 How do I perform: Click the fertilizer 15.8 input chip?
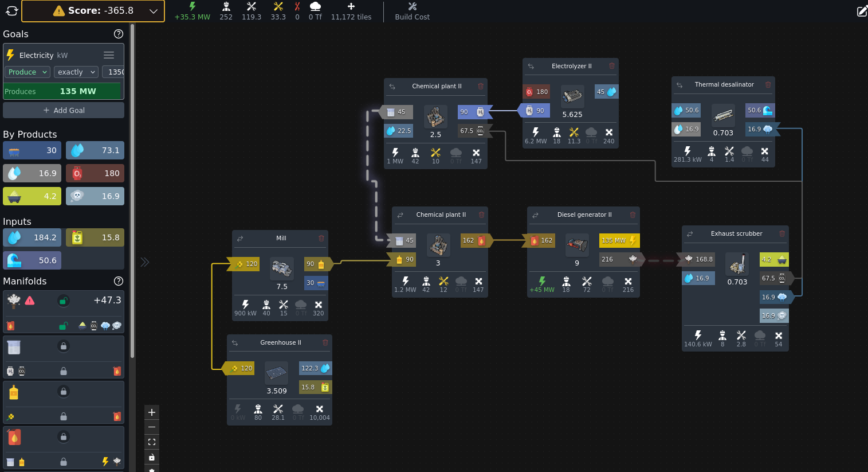tap(95, 237)
